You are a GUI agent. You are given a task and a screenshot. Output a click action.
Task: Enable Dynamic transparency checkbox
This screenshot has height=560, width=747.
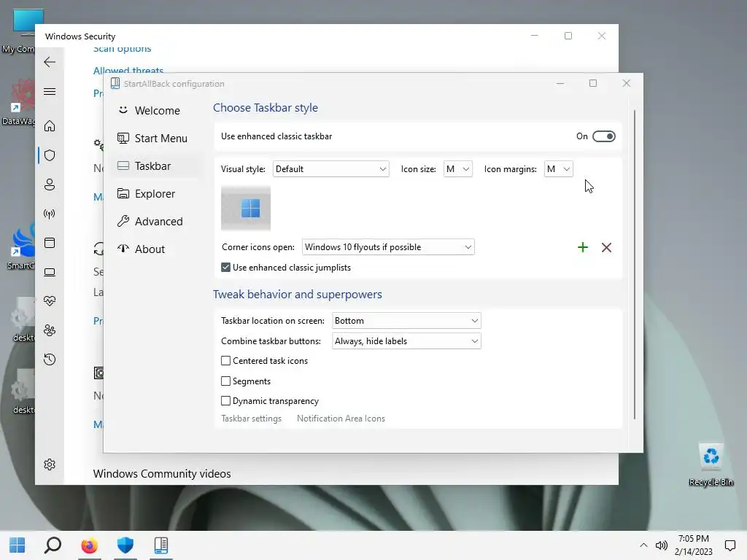[x=226, y=401]
